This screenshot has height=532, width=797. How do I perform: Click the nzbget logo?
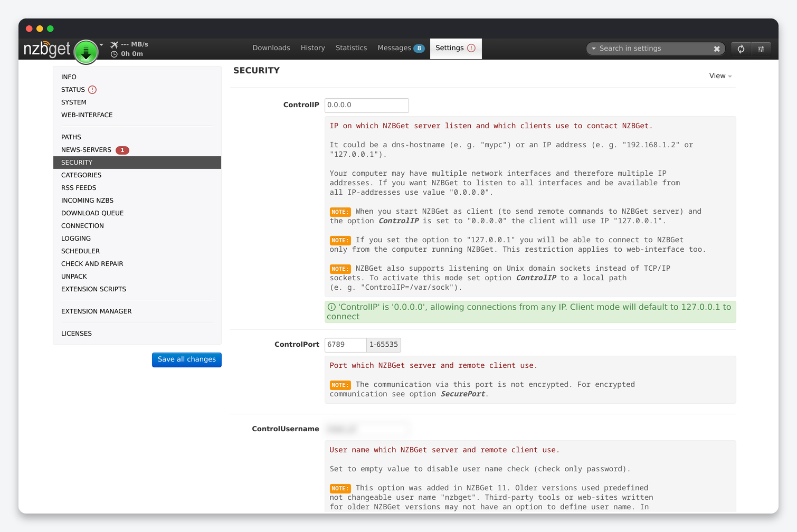(47, 49)
